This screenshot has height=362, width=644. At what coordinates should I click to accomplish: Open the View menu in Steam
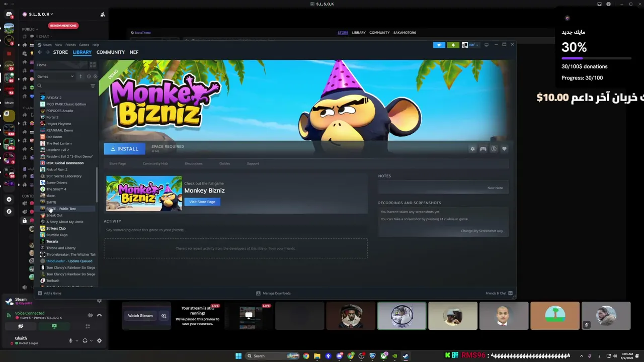tap(58, 45)
